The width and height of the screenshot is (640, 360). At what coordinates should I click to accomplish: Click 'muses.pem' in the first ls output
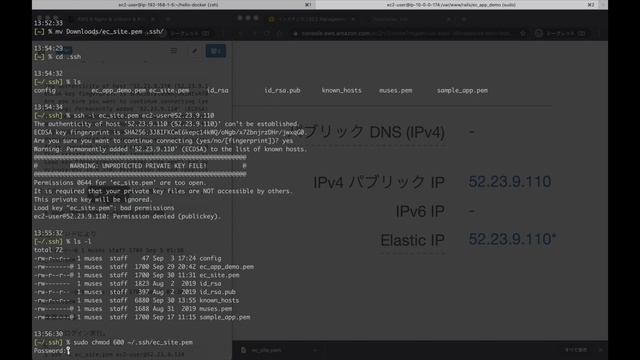[396, 91]
